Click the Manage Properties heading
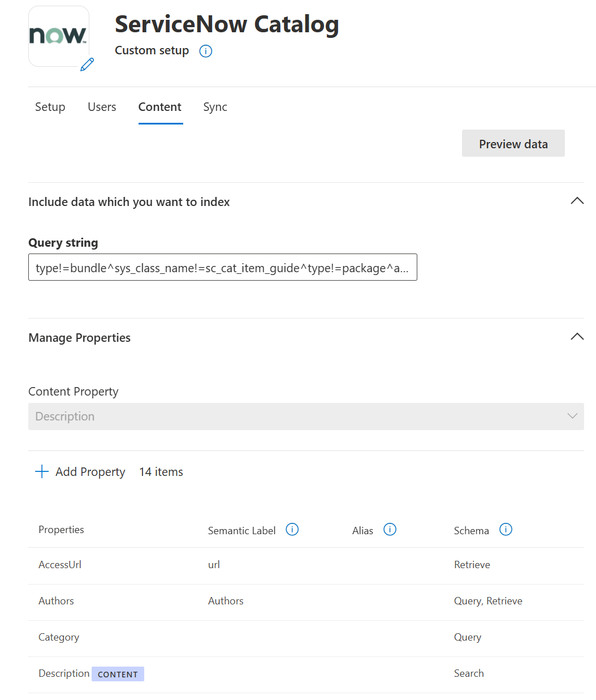The image size is (596, 700). pos(79,338)
